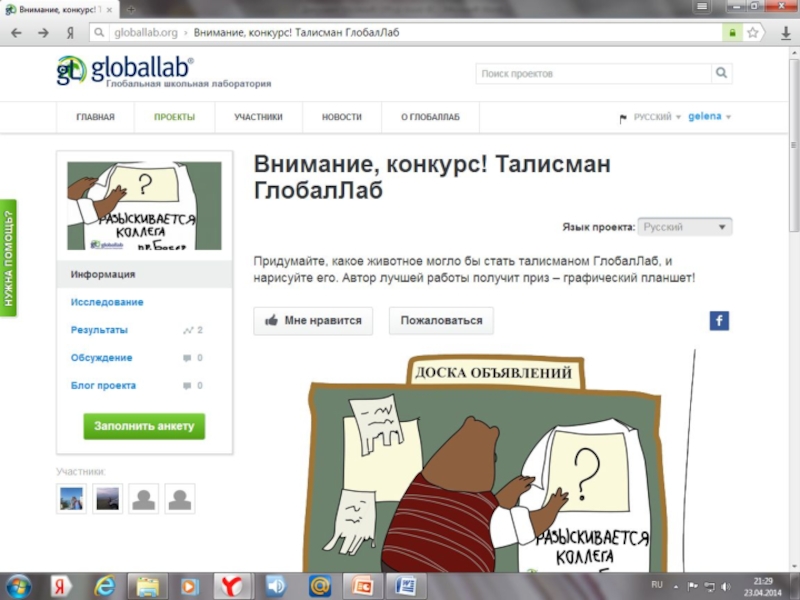Open the third participant placeholder avatar
Image resolution: width=800 pixels, height=600 pixels.
click(x=144, y=498)
